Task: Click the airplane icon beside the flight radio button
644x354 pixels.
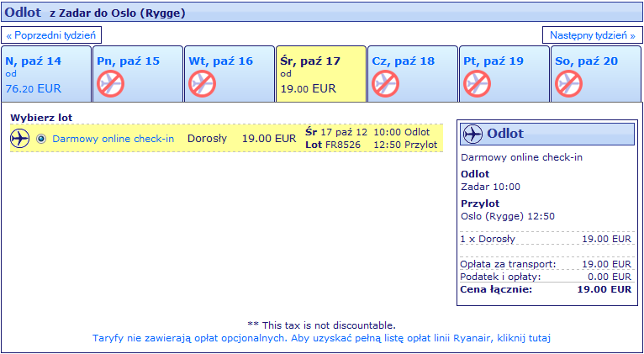Action: pos(19,139)
